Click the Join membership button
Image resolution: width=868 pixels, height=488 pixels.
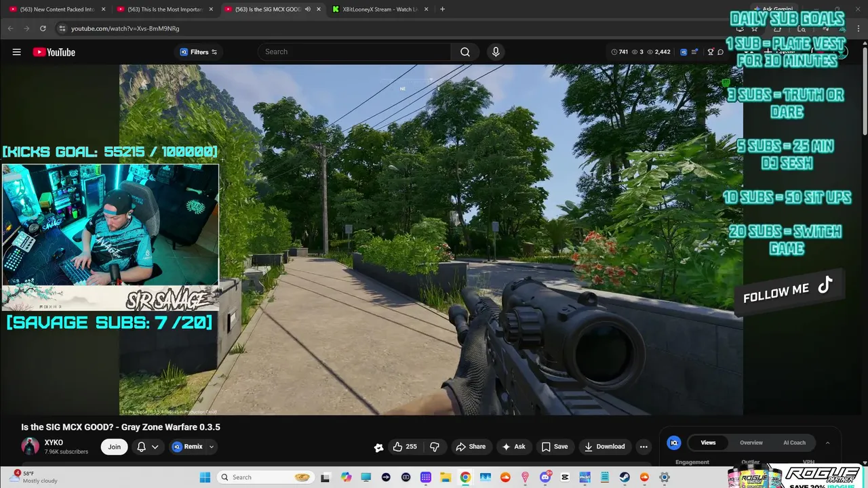pyautogui.click(x=114, y=447)
